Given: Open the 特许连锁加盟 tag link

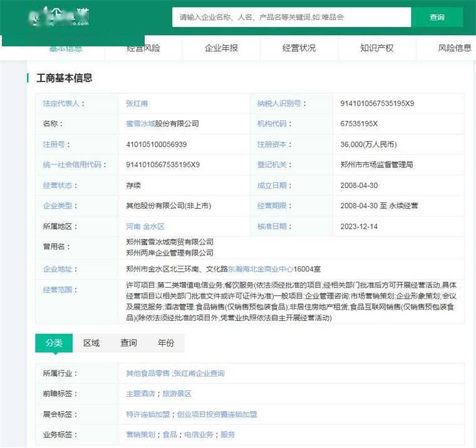Looking at the screenshot, I should pos(148,414).
